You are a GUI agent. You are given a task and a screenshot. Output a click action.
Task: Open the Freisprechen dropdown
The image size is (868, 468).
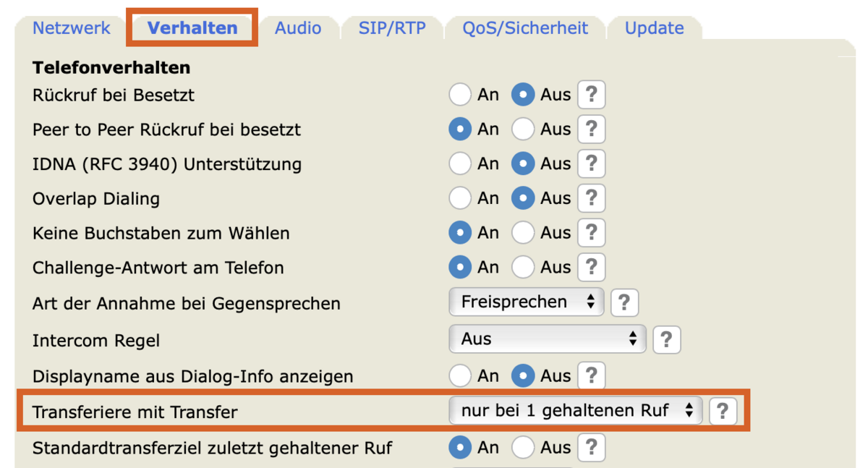pos(526,302)
